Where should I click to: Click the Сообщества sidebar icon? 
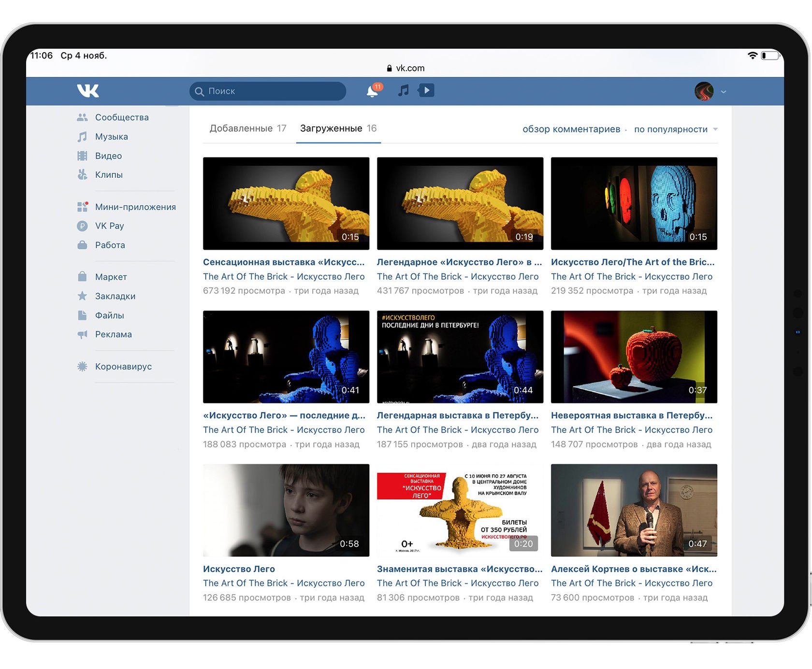[x=82, y=117]
